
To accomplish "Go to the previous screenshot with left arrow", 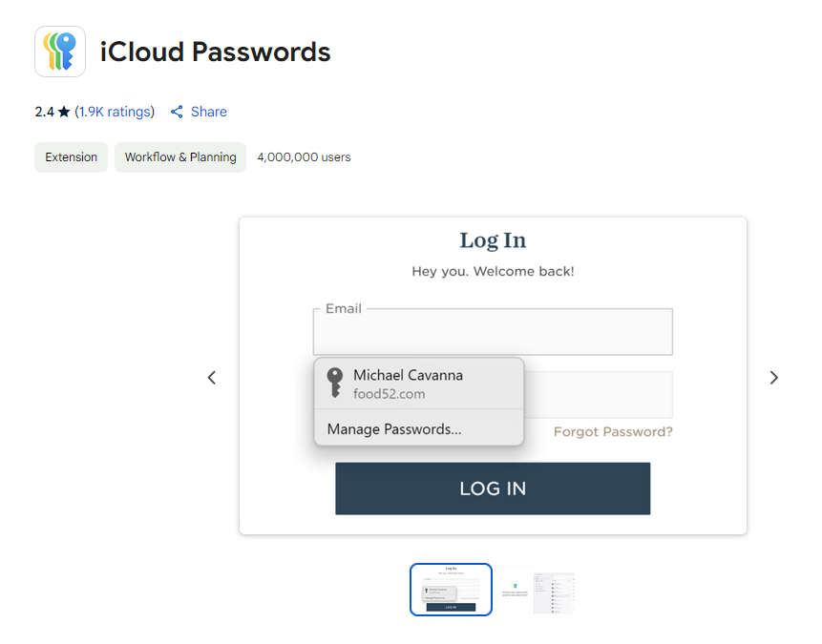I will (x=212, y=378).
